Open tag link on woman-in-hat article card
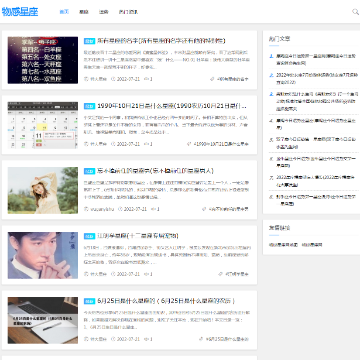This screenshot has width=360, height=360. pyautogui.click(x=228, y=209)
